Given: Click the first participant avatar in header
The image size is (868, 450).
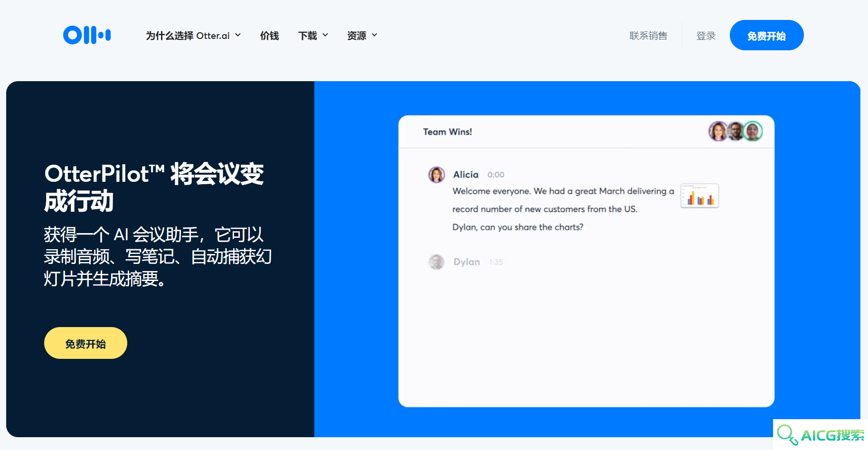Looking at the screenshot, I should tap(718, 131).
